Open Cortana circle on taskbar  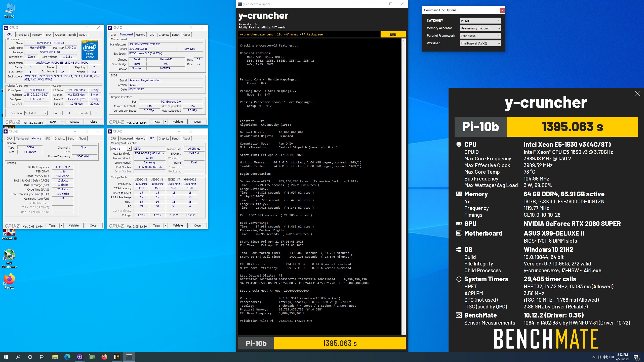[x=30, y=357]
